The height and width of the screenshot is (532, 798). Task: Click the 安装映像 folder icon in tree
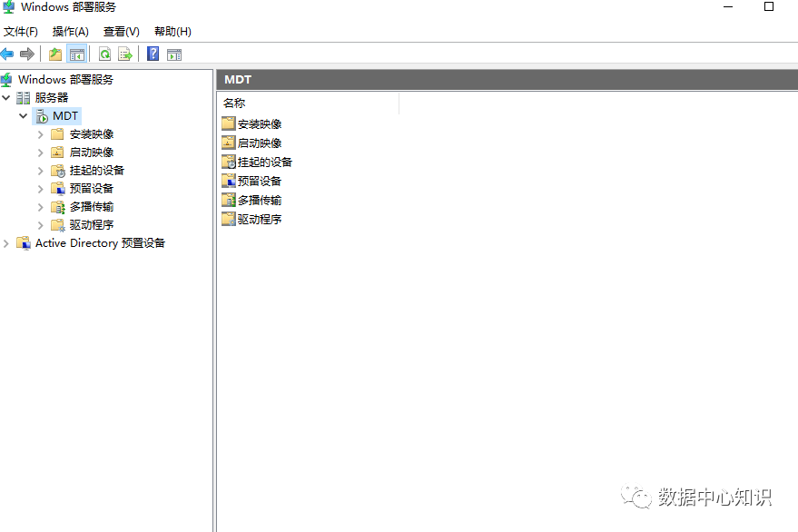pyautogui.click(x=57, y=133)
